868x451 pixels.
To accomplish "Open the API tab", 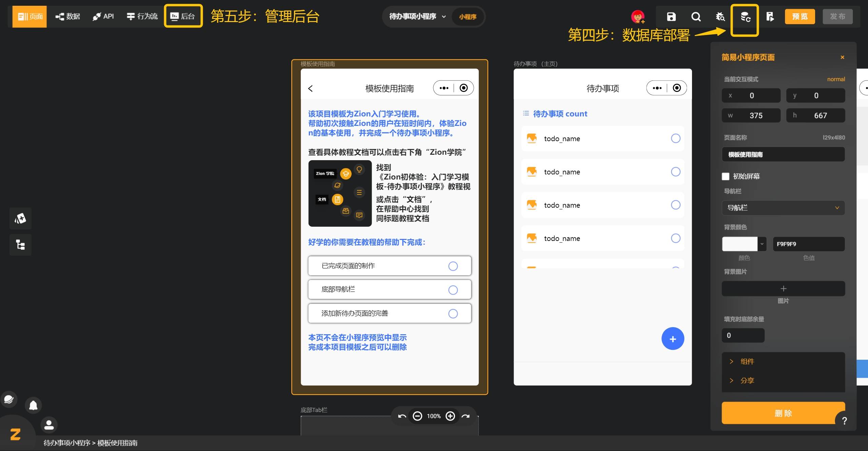I will pyautogui.click(x=103, y=16).
